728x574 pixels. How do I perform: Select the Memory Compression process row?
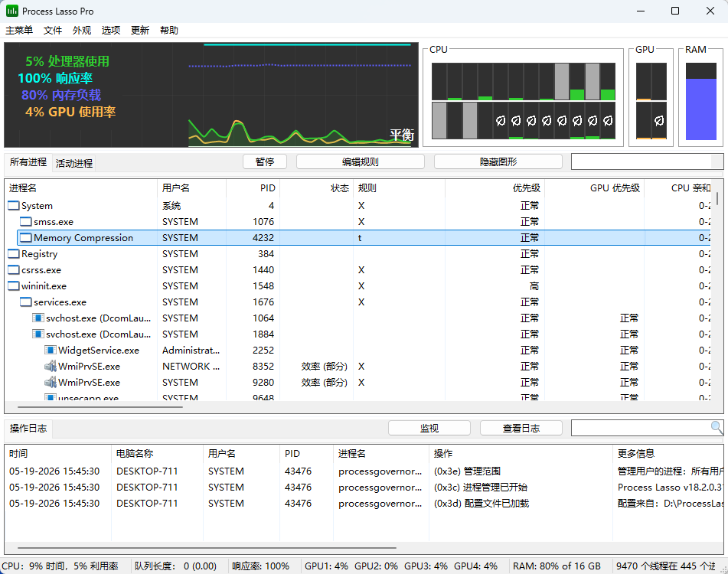364,237
